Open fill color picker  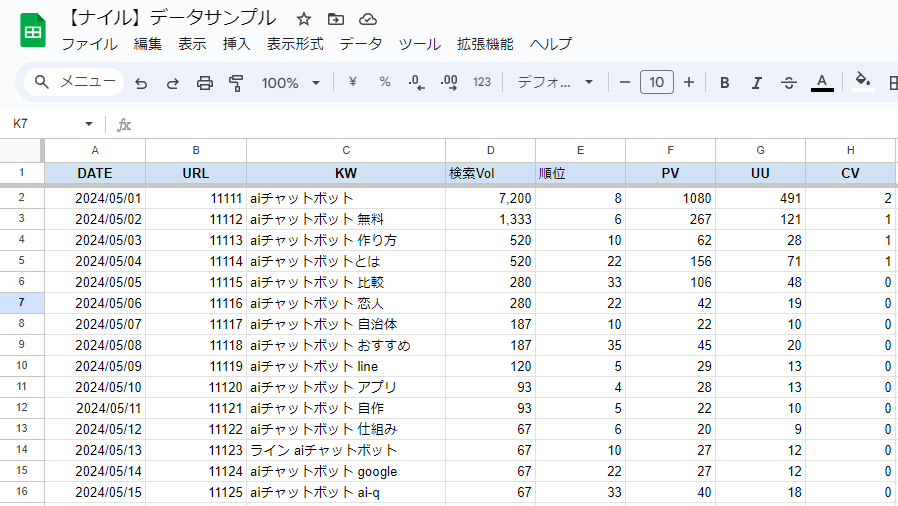coord(863,82)
